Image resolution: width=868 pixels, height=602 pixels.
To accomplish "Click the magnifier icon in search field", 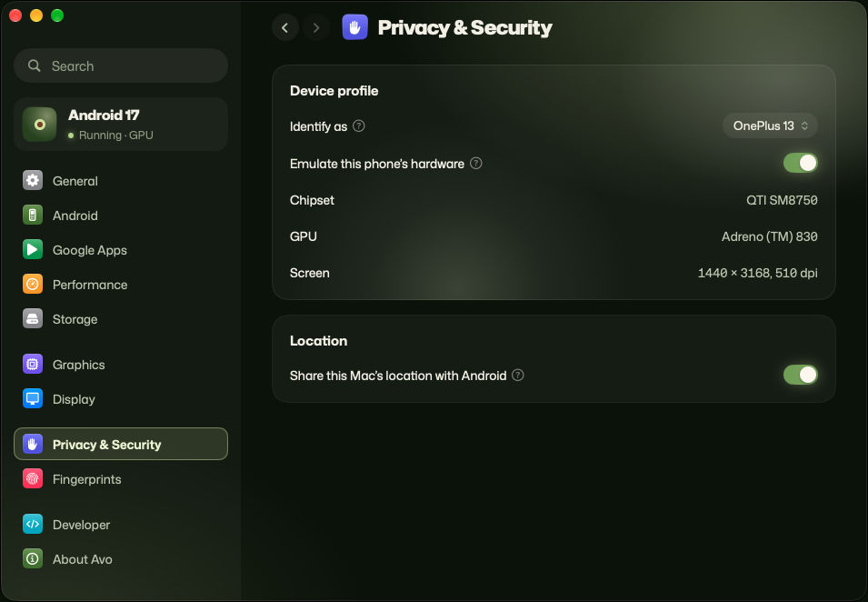I will tap(35, 65).
